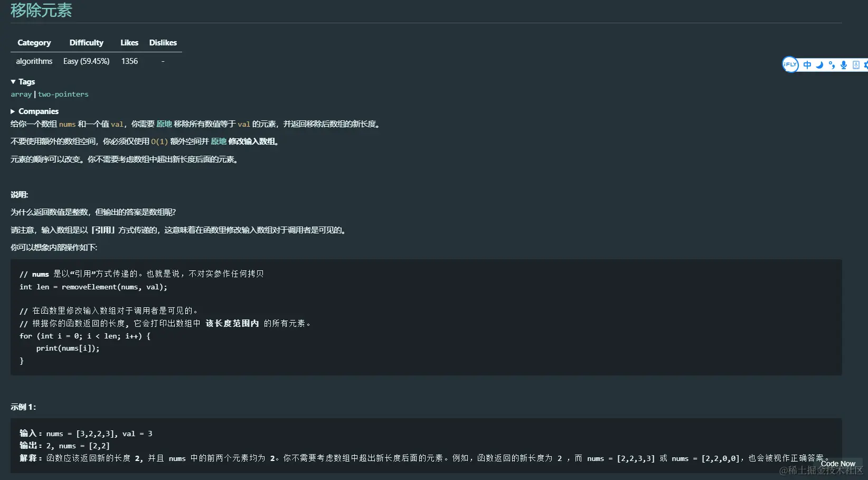Click the Likes column header
Screen dimensions: 868x480
tap(129, 43)
